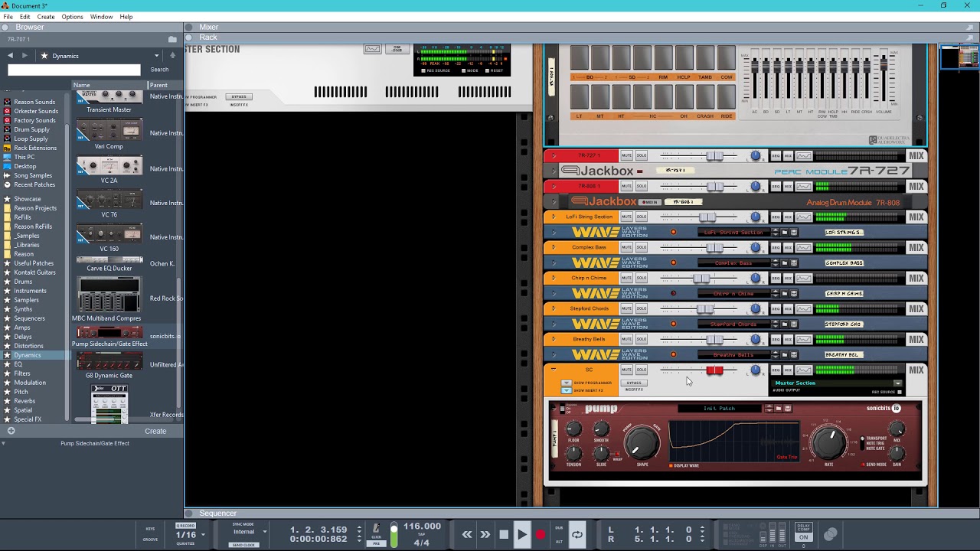
Task: Expand the Stepford Chords mix channel
Action: (554, 308)
